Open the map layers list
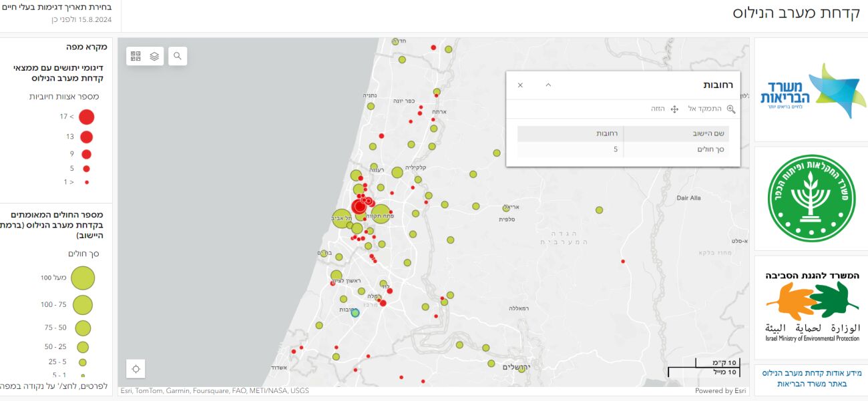This screenshot has height=401, width=868. [154, 56]
